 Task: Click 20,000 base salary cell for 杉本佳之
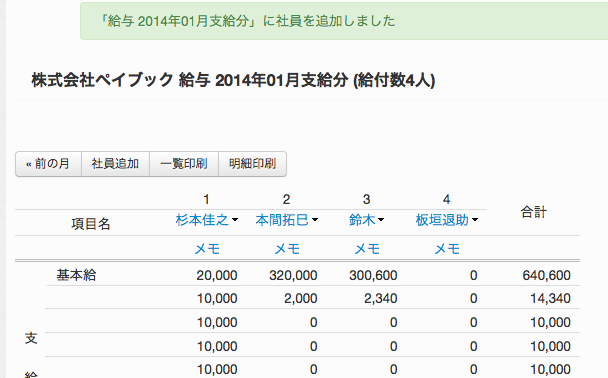pyautogui.click(x=217, y=275)
